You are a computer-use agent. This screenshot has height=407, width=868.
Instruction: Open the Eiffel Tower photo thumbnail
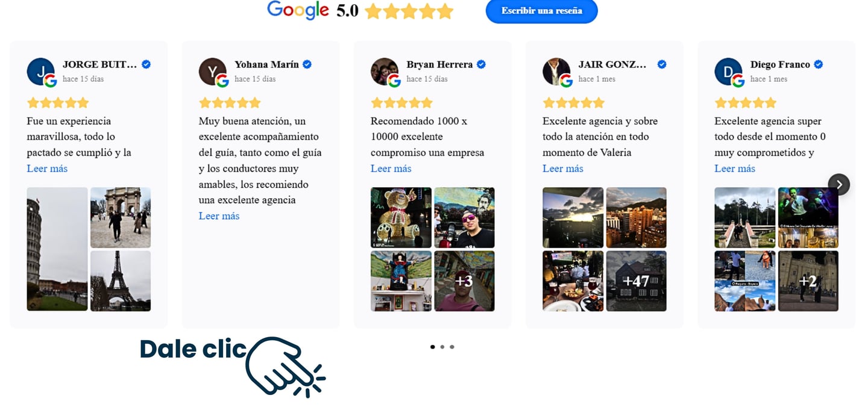[x=121, y=281]
